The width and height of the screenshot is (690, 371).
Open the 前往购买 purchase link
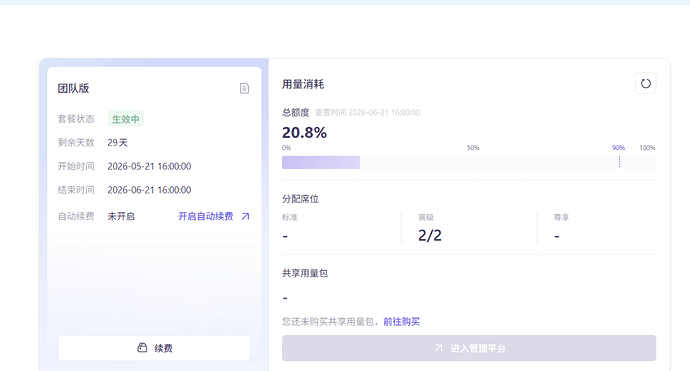401,322
